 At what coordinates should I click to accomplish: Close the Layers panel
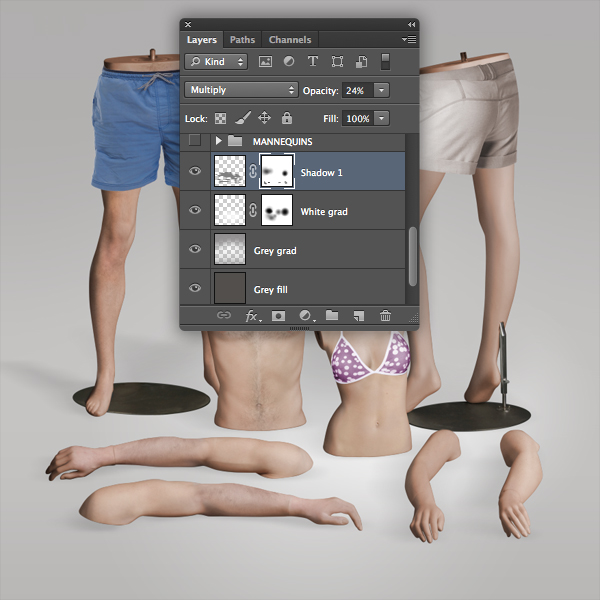tap(188, 24)
